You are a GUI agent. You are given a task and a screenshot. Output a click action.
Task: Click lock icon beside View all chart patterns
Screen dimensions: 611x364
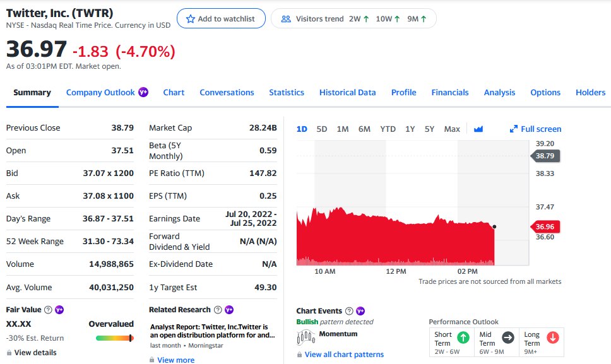point(299,355)
